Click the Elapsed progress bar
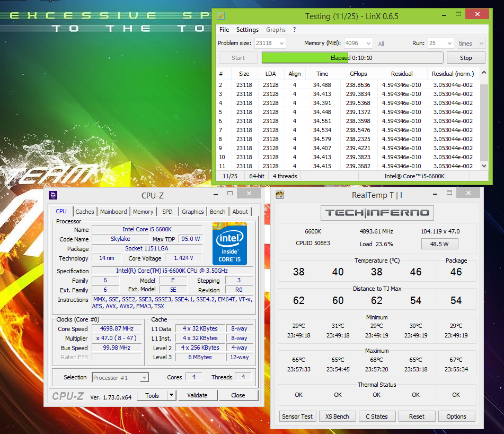The width and height of the screenshot is (504, 434). [352, 58]
